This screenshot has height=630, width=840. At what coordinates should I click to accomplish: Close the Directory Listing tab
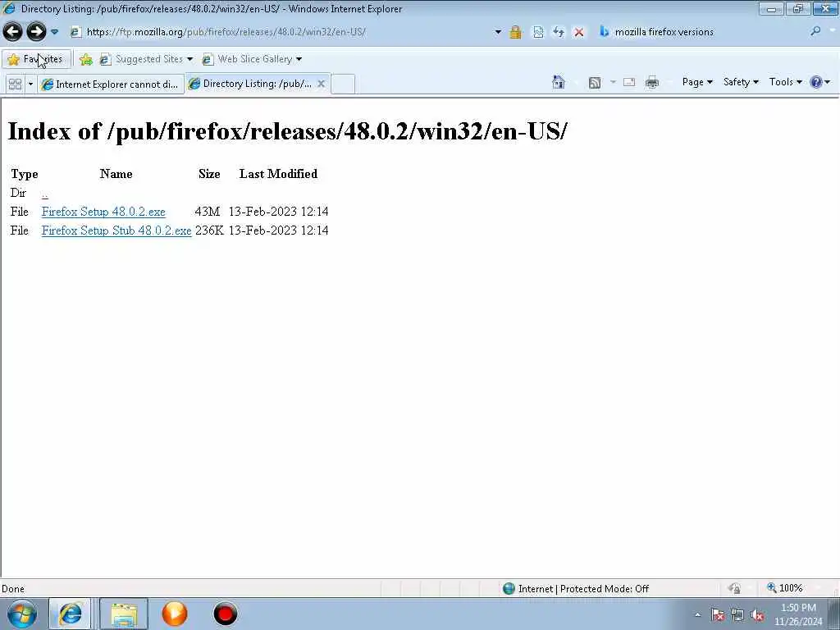321,84
